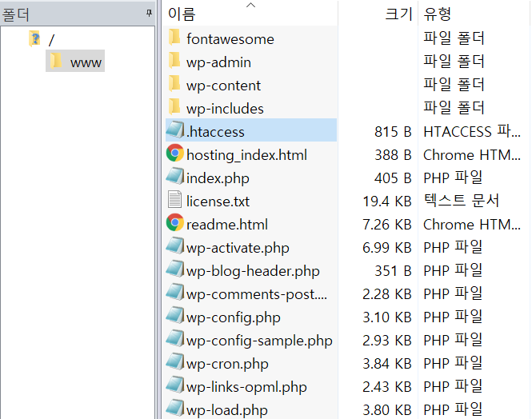This screenshot has height=419, width=532.
Task: Click the wp-config-sample.php file icon
Action: pyautogui.click(x=175, y=339)
